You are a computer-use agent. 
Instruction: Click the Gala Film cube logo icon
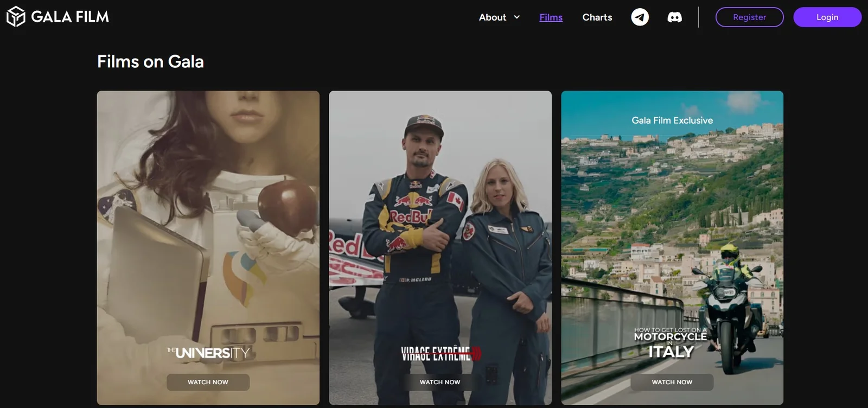coord(16,17)
